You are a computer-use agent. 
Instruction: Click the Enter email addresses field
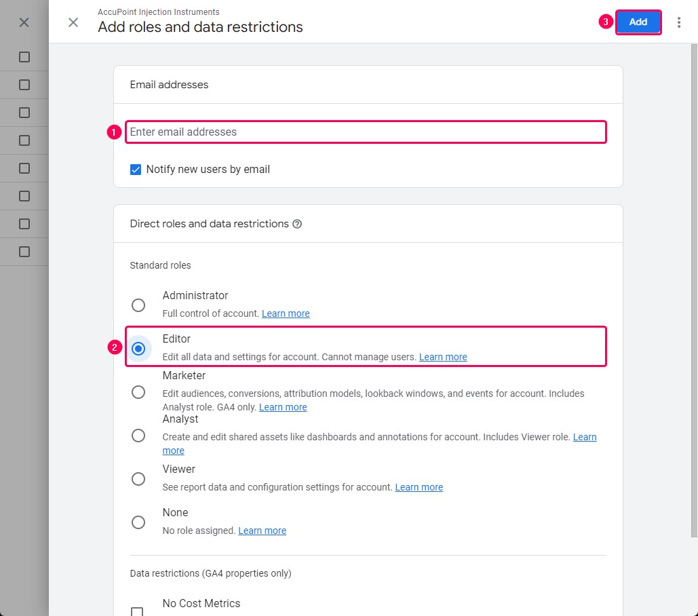click(366, 132)
